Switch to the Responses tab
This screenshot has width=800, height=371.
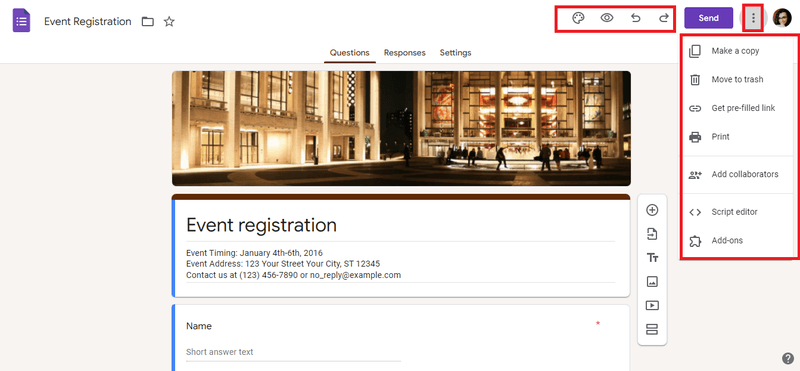coord(405,53)
